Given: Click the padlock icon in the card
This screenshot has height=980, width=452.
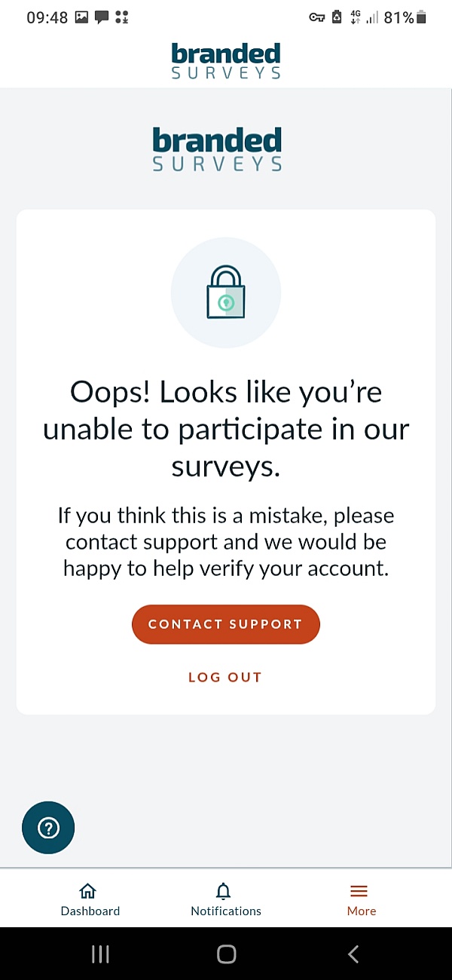Looking at the screenshot, I should pyautogui.click(x=225, y=292).
